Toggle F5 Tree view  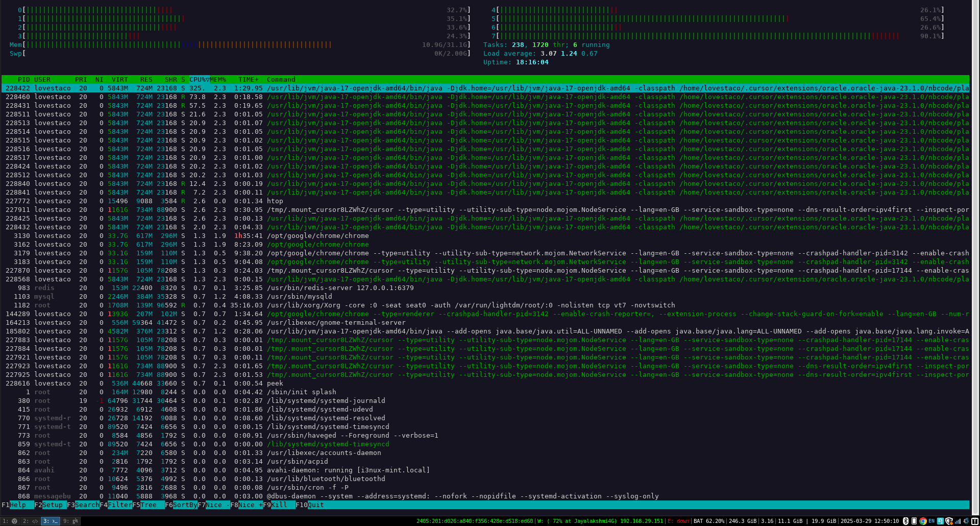(x=149, y=505)
